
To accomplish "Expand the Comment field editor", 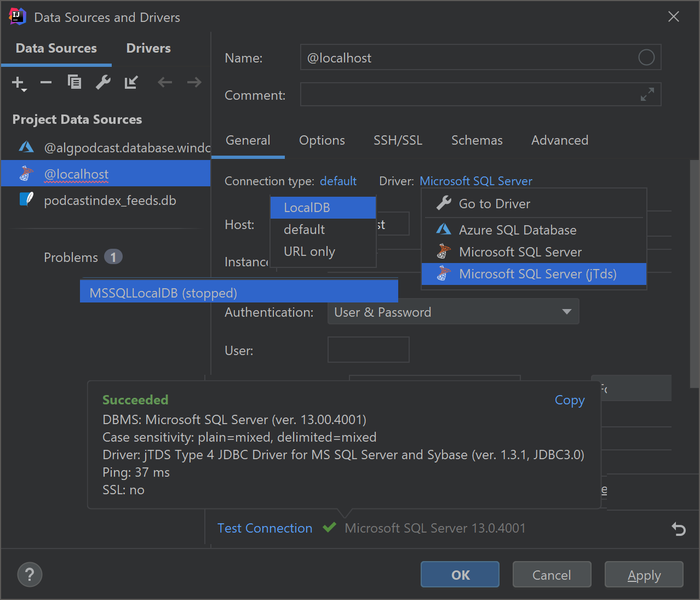I will point(647,94).
